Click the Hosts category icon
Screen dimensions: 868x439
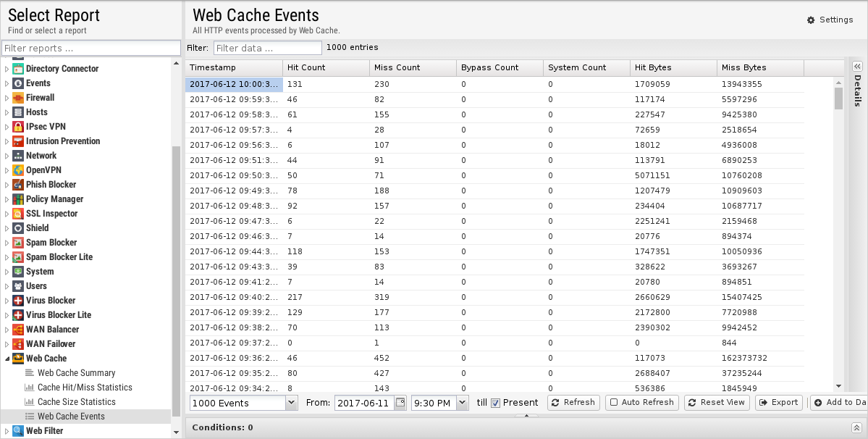coord(18,112)
